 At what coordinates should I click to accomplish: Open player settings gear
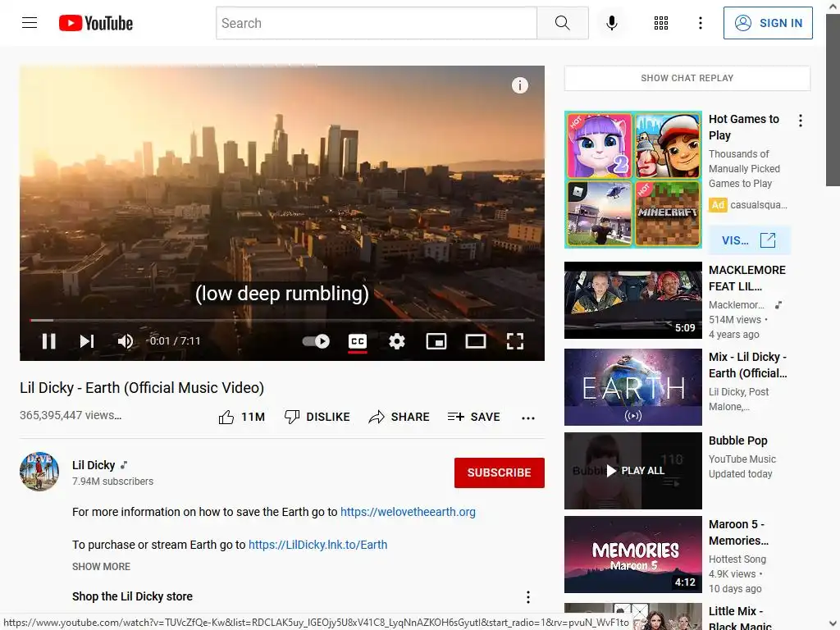click(x=396, y=341)
